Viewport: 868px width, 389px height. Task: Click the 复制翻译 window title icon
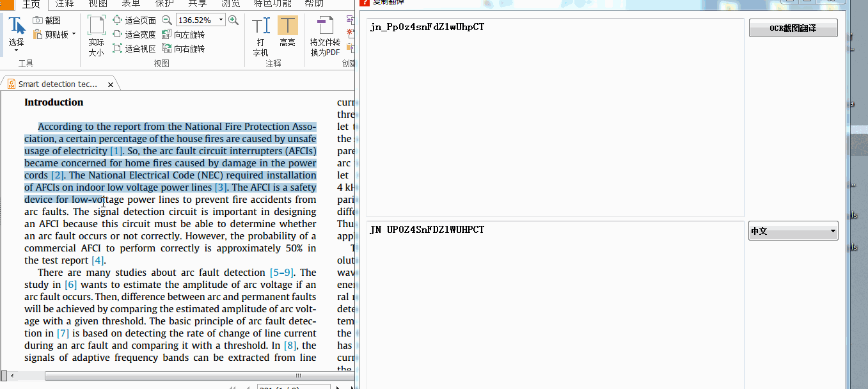pyautogui.click(x=365, y=2)
